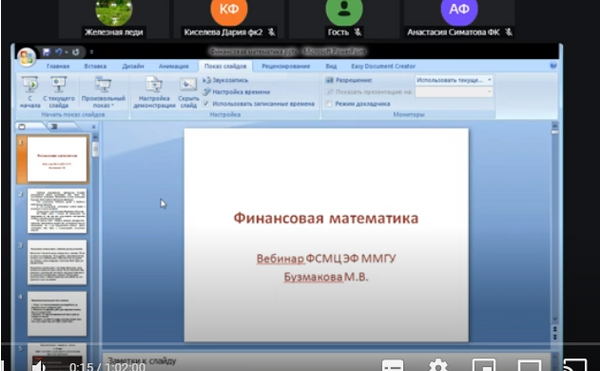
Task: Toggle Использовать записанные времена checkbox
Action: pos(206,104)
